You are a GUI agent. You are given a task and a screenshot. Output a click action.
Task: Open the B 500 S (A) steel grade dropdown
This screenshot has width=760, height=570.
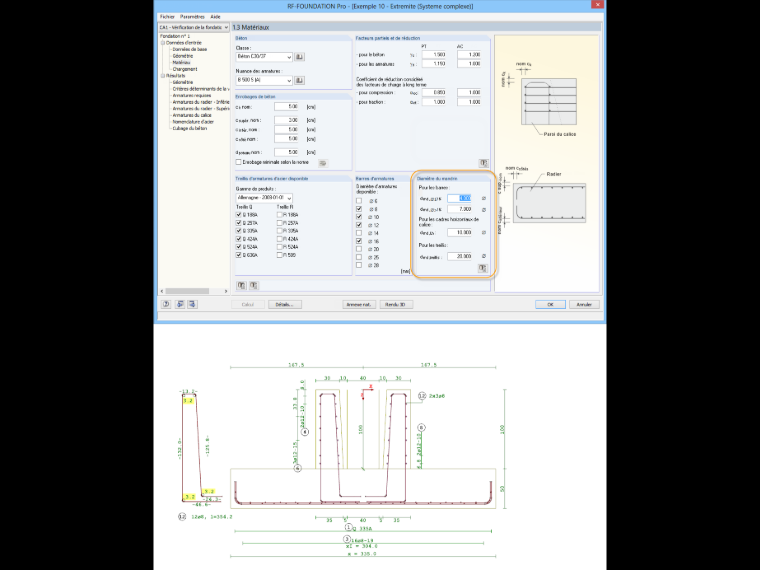click(x=264, y=80)
